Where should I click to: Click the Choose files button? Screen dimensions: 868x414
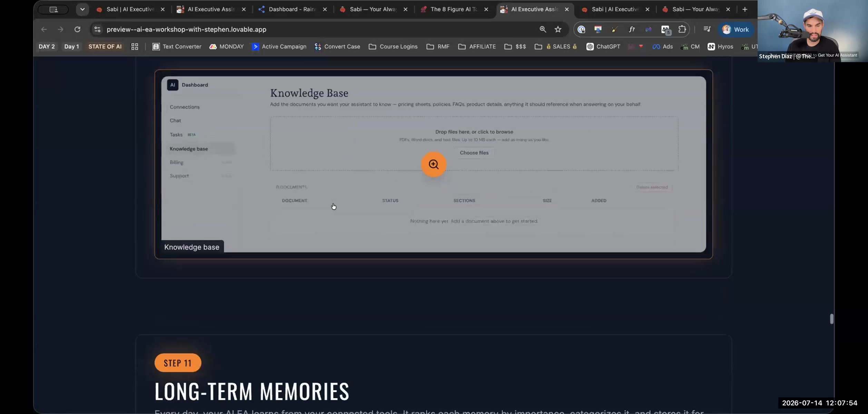[474, 153]
